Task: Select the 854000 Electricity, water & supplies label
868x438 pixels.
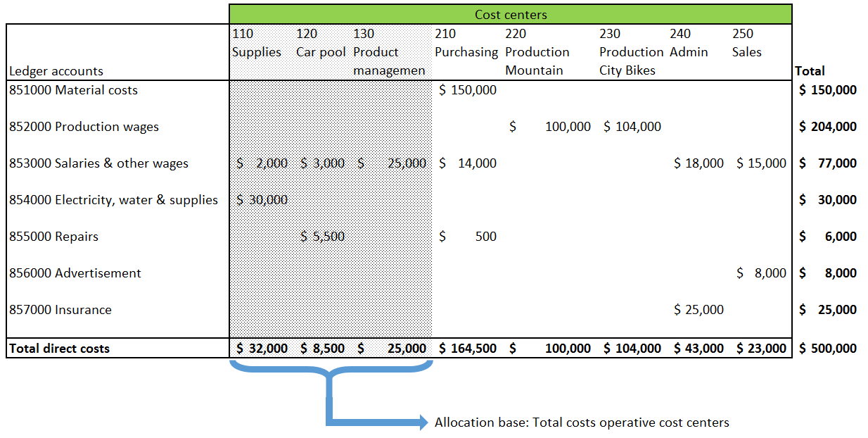Action: 114,200
